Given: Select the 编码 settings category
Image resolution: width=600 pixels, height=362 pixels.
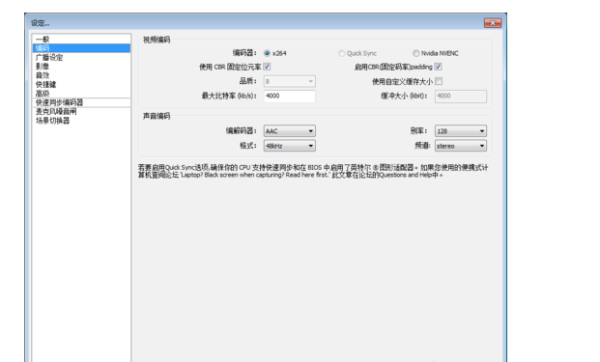Looking at the screenshot, I should click(x=81, y=48).
